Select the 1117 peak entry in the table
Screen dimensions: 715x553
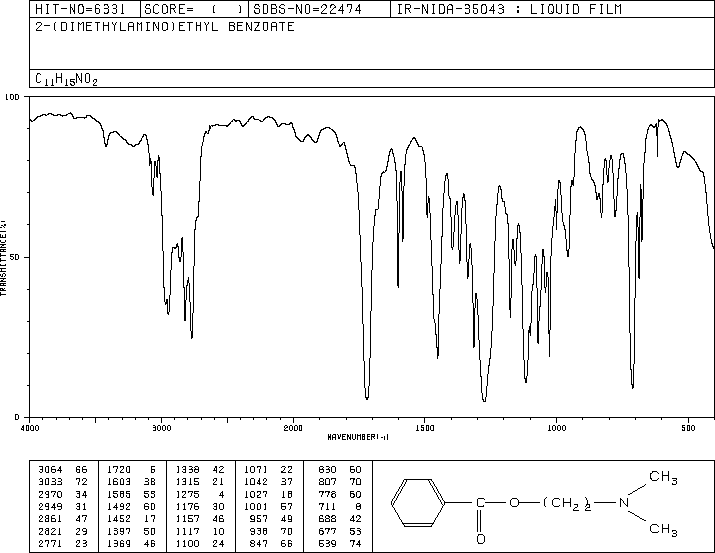[x=200, y=532]
